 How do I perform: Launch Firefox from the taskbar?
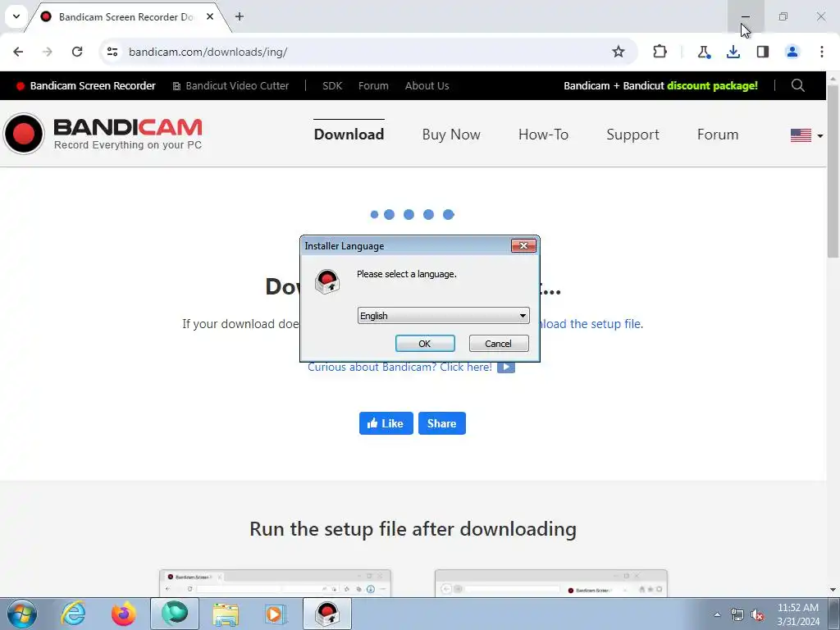tap(123, 614)
